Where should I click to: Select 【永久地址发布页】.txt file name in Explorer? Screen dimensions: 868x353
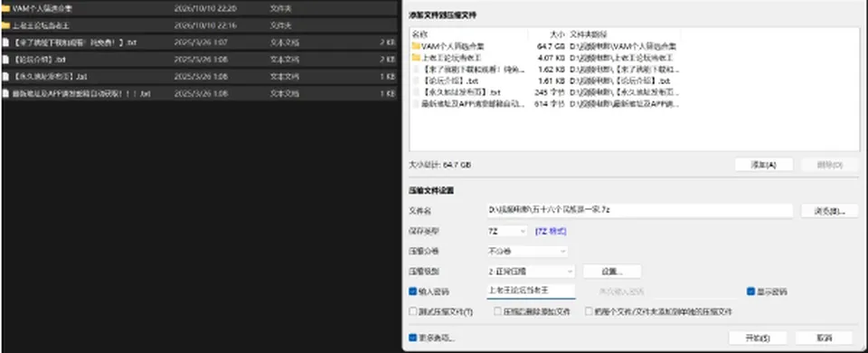coord(50,76)
